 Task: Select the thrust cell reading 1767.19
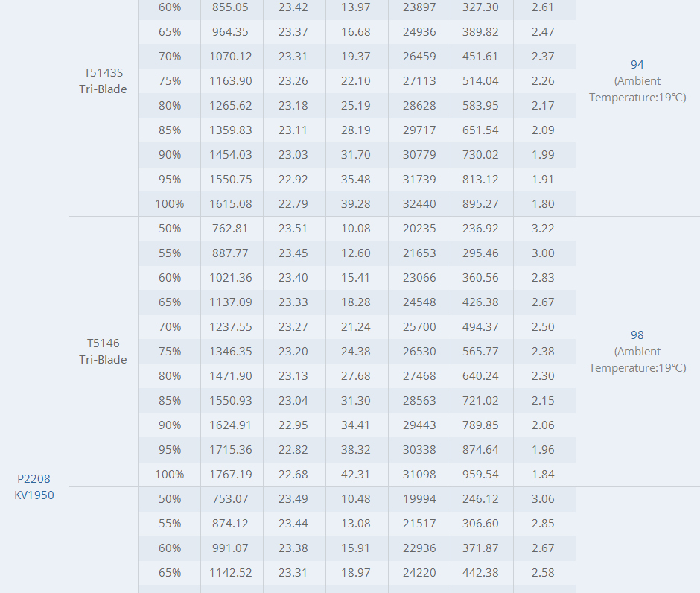pos(232,475)
